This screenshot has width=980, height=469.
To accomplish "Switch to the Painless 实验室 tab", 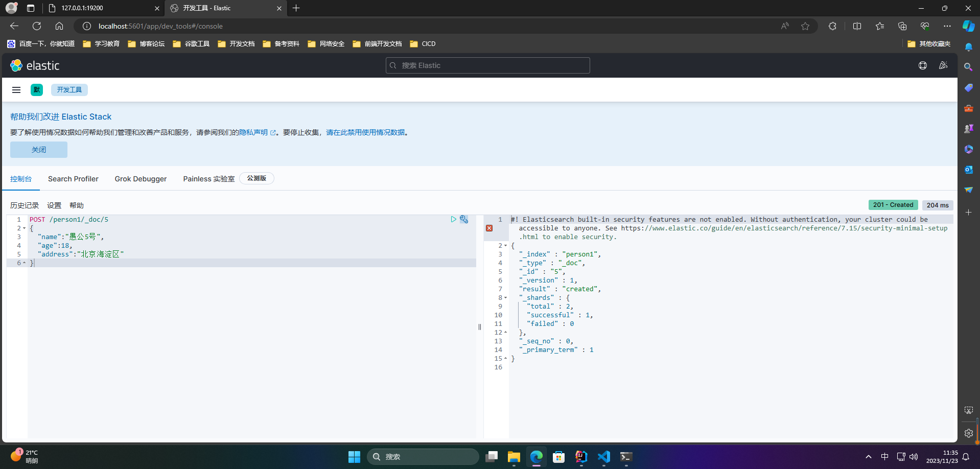I will 209,179.
